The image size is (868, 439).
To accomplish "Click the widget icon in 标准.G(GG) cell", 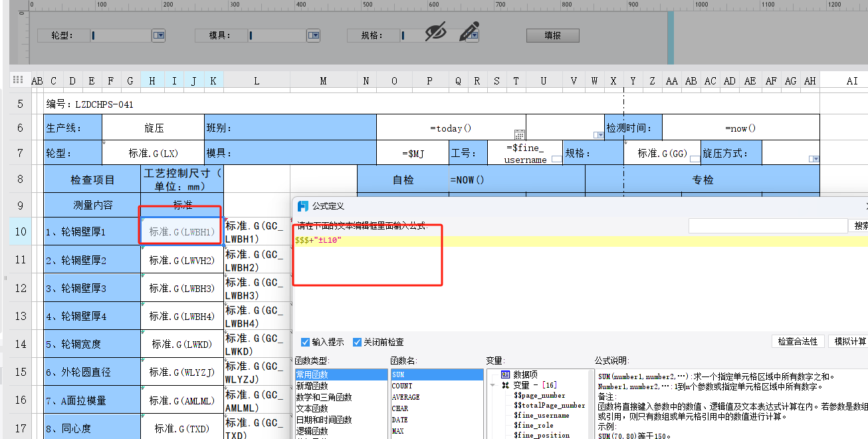I will point(695,159).
